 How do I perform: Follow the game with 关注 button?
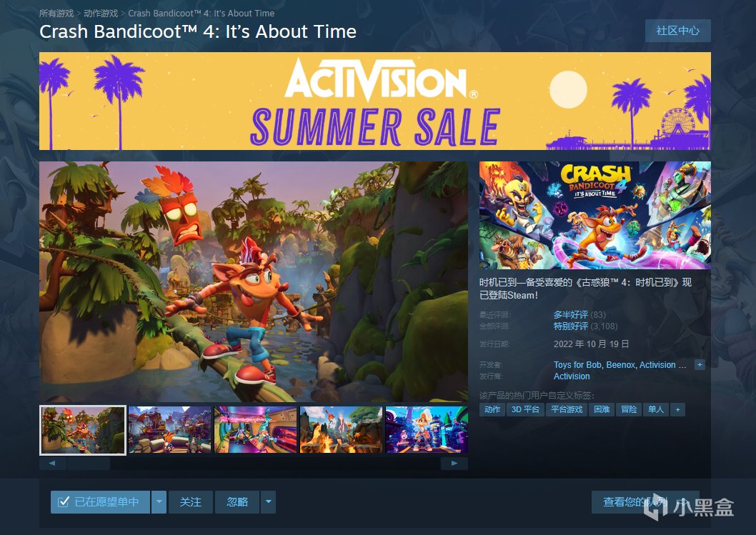tap(191, 502)
